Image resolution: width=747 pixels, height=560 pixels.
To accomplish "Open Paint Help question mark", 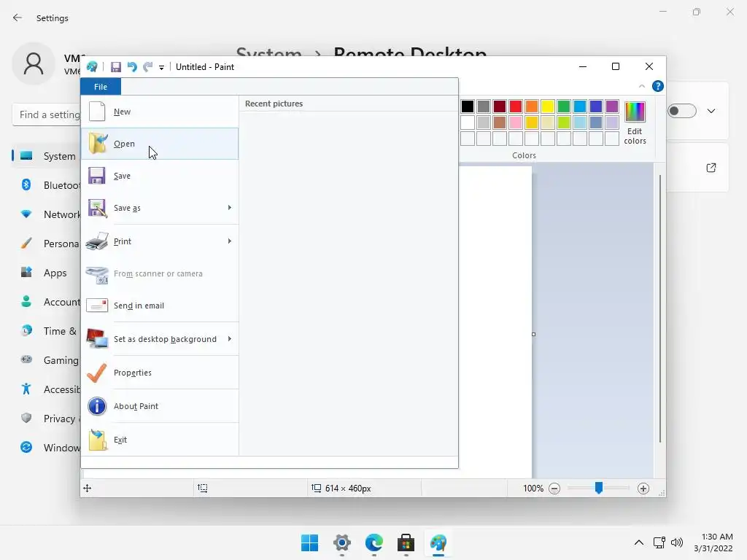I will point(657,86).
